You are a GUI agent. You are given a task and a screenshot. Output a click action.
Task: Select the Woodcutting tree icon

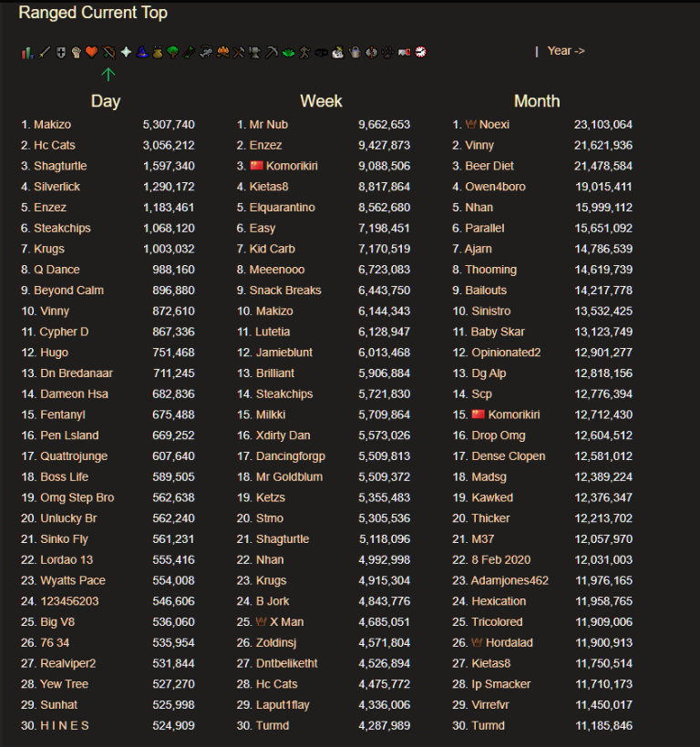click(x=172, y=53)
